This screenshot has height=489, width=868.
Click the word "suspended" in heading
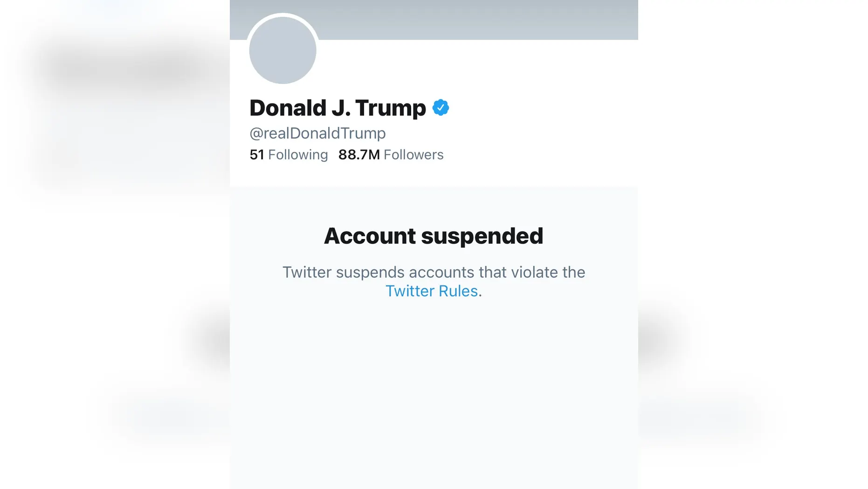click(482, 236)
